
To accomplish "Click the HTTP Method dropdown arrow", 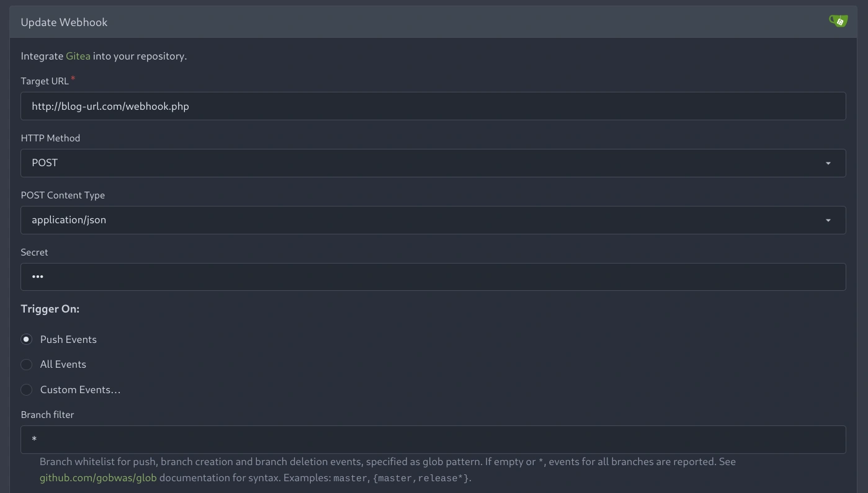I will coord(828,163).
